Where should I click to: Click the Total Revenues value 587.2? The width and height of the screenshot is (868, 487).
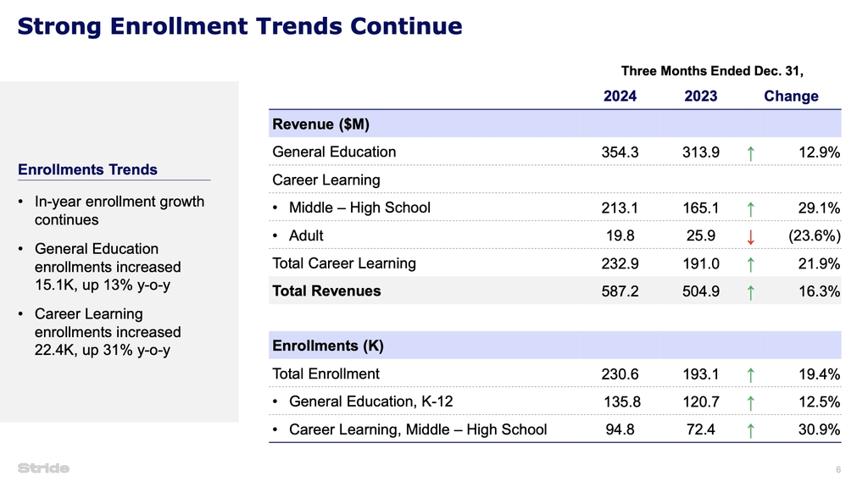[620, 291]
